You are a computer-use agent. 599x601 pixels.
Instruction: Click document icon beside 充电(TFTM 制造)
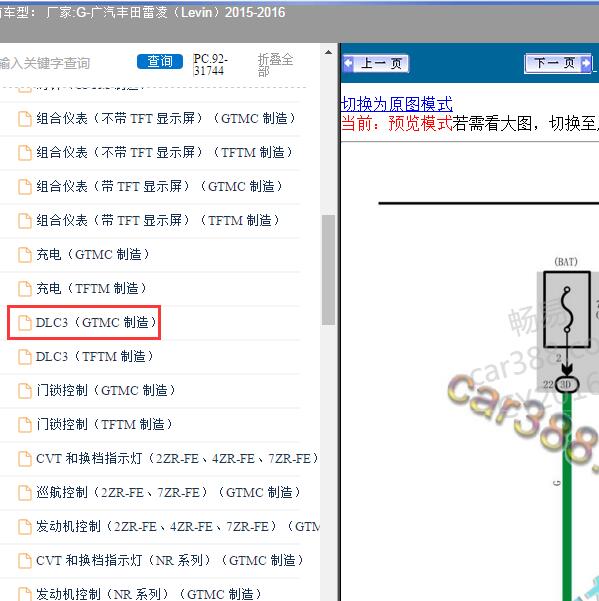[25, 289]
